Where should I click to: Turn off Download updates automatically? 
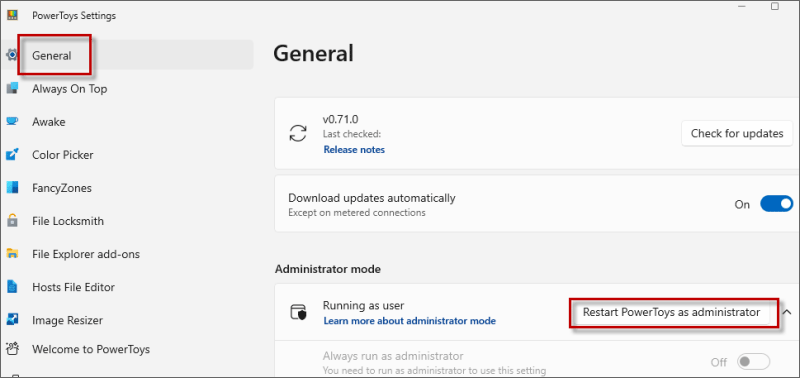pyautogui.click(x=777, y=204)
